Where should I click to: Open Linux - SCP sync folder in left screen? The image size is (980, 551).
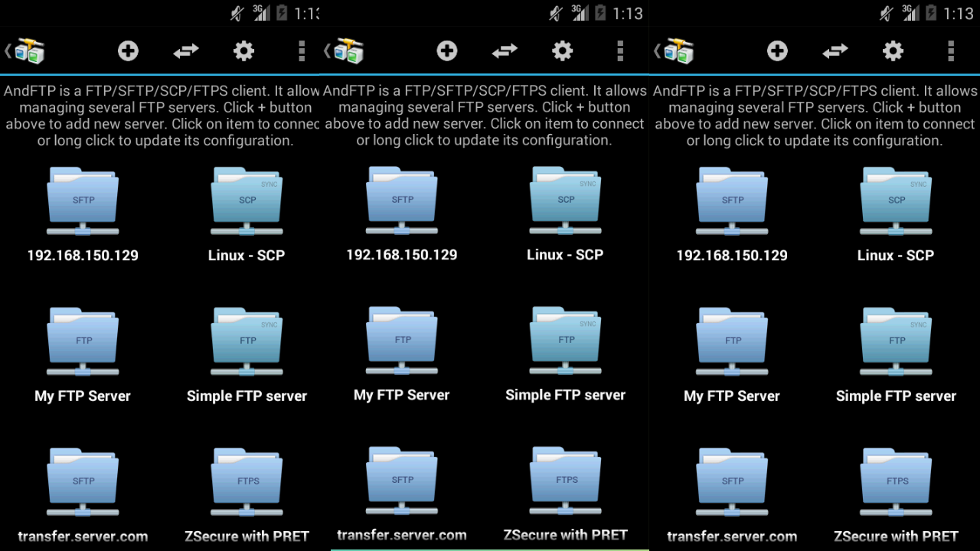pyautogui.click(x=247, y=201)
